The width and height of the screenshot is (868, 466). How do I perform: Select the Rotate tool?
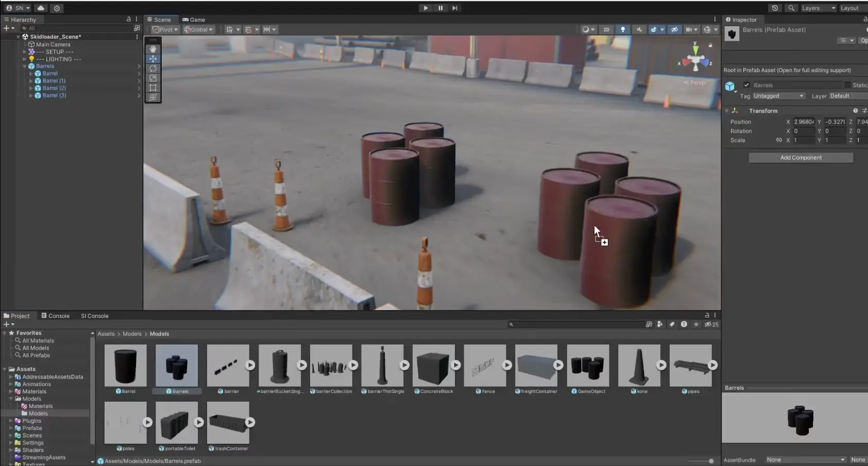point(153,68)
